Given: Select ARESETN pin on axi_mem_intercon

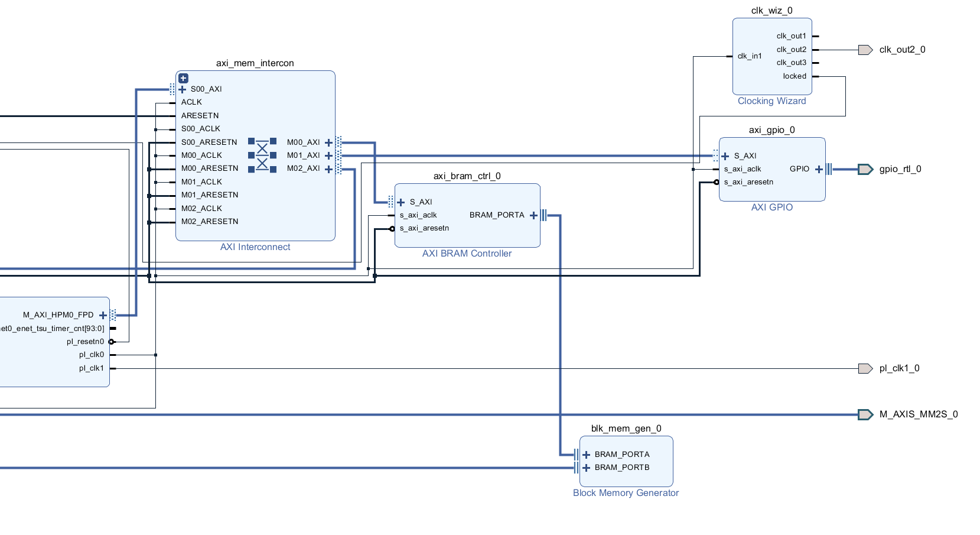Looking at the screenshot, I should point(200,116).
